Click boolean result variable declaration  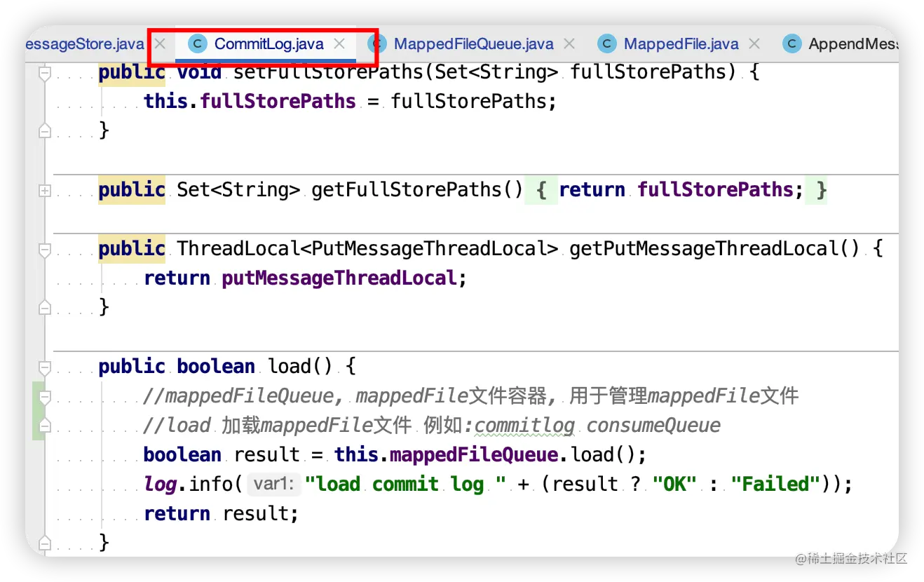[222, 454]
